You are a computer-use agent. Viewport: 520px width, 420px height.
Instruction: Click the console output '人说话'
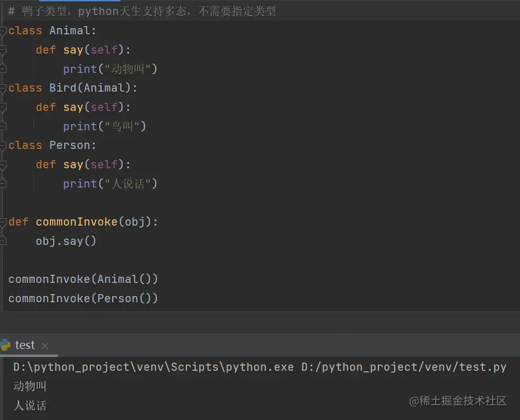point(30,406)
